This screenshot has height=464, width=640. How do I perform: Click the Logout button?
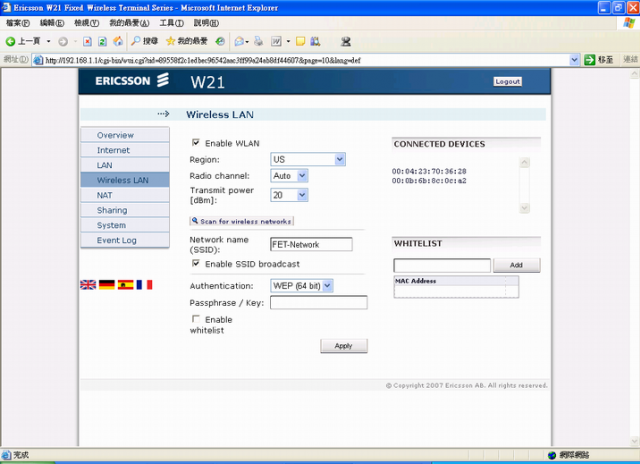pos(507,82)
